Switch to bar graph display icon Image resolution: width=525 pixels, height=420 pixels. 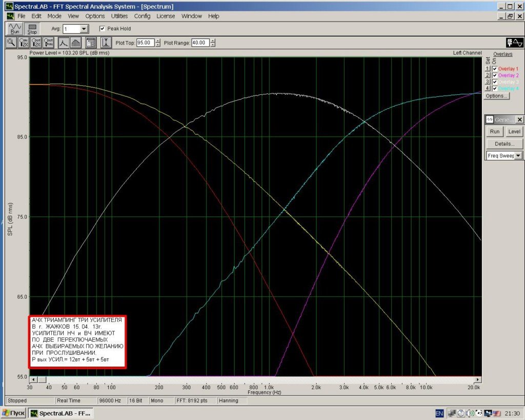pos(76,43)
